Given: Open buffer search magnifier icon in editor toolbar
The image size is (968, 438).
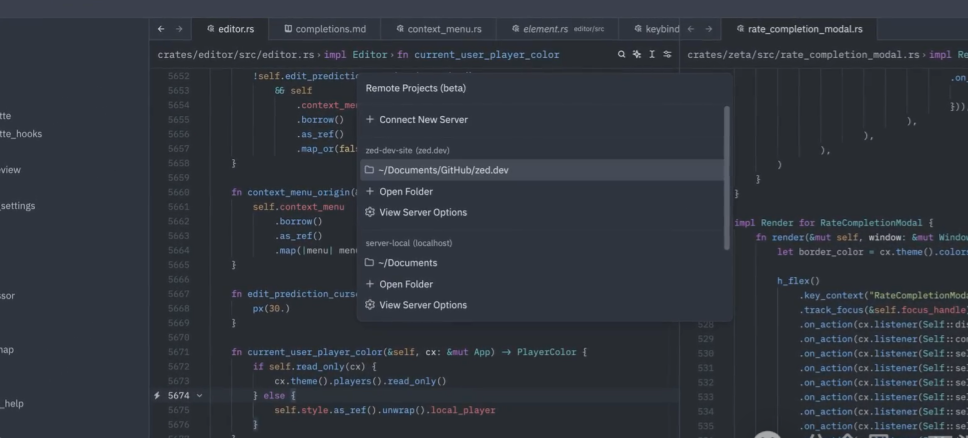Looking at the screenshot, I should 622,54.
